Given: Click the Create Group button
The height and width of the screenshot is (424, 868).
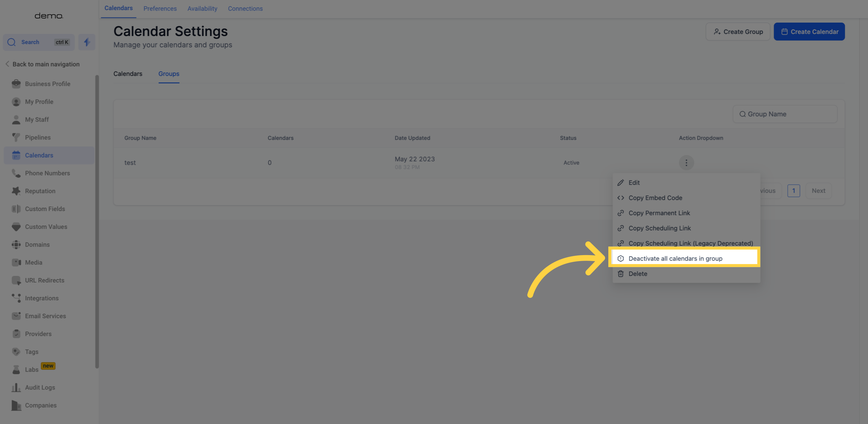Looking at the screenshot, I should coord(738,32).
